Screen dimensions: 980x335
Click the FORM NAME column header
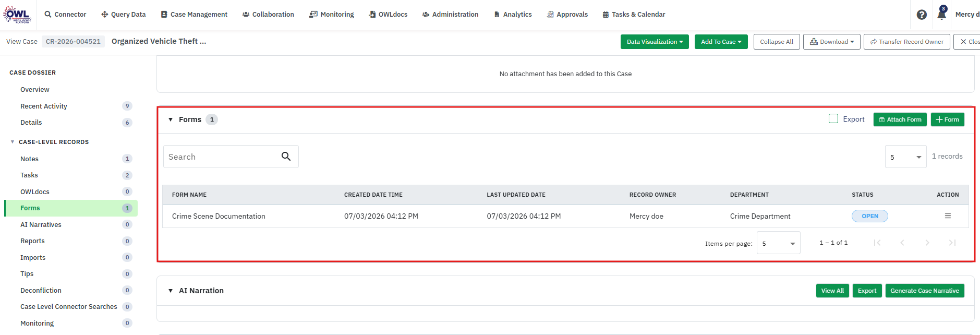point(189,195)
